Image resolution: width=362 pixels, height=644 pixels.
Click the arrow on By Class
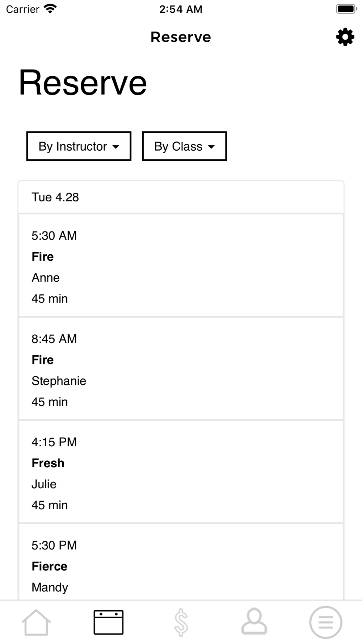pyautogui.click(x=211, y=147)
